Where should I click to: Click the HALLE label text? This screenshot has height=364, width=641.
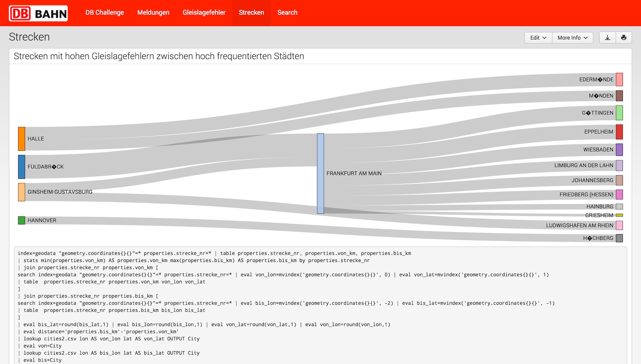[36, 139]
